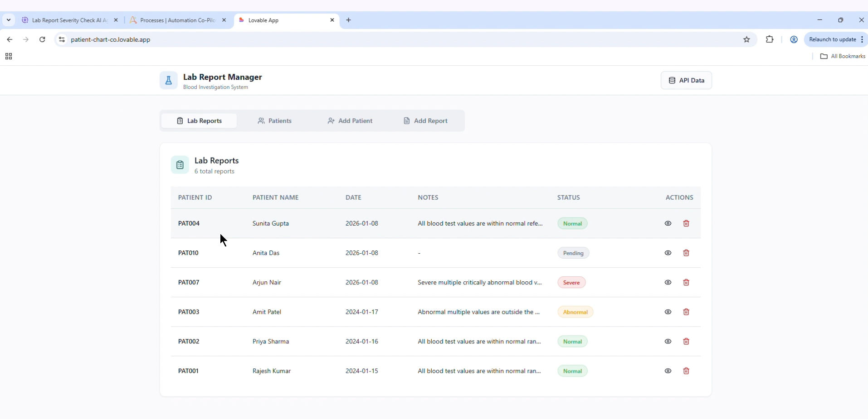Click trash icon for Rajesh Kumar's report
Image resolution: width=868 pixels, height=419 pixels.
click(686, 371)
